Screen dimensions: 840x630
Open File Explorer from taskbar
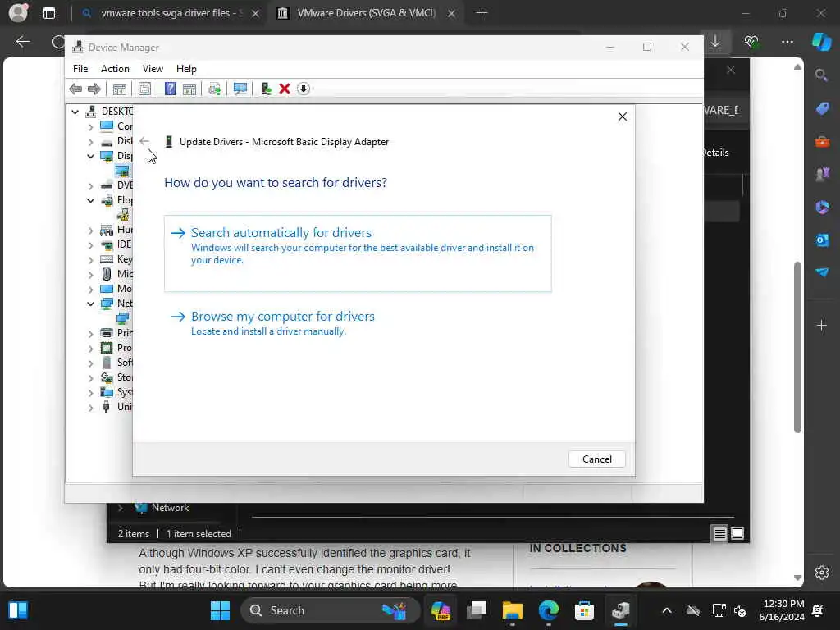(x=512, y=610)
